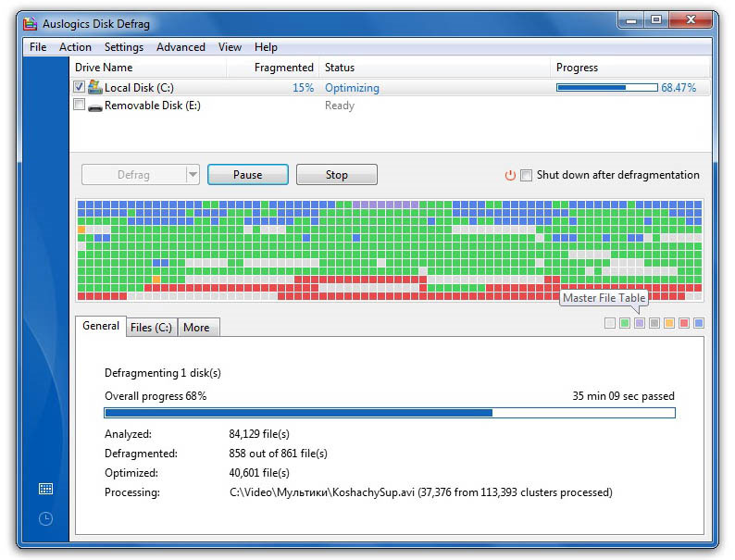Click the orange power icon near Shut down option

point(510,175)
